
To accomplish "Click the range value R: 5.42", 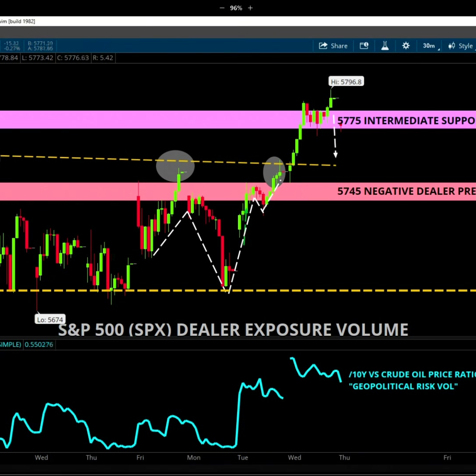I will [x=103, y=58].
